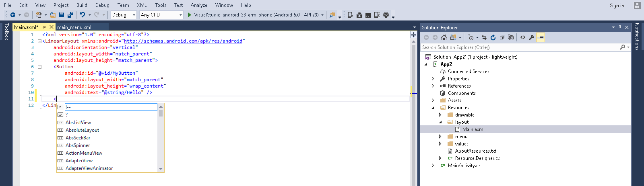Click the Home icon in Solution Explorer
This screenshot has width=644, height=186.
coord(444,37)
